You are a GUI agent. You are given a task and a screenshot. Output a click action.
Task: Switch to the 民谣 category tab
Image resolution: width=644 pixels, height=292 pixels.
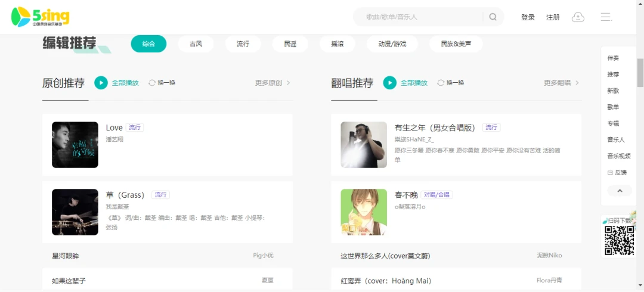290,44
